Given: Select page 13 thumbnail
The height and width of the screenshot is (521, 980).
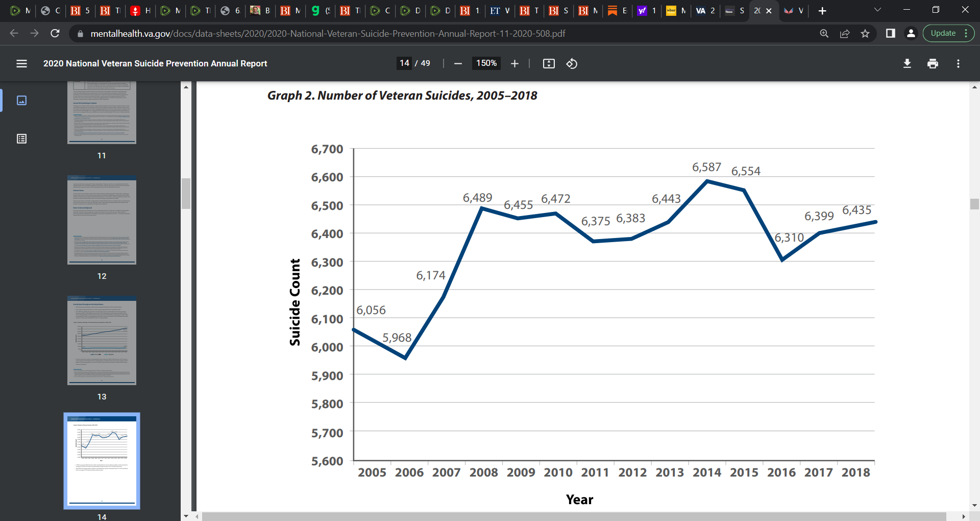Looking at the screenshot, I should click(102, 341).
